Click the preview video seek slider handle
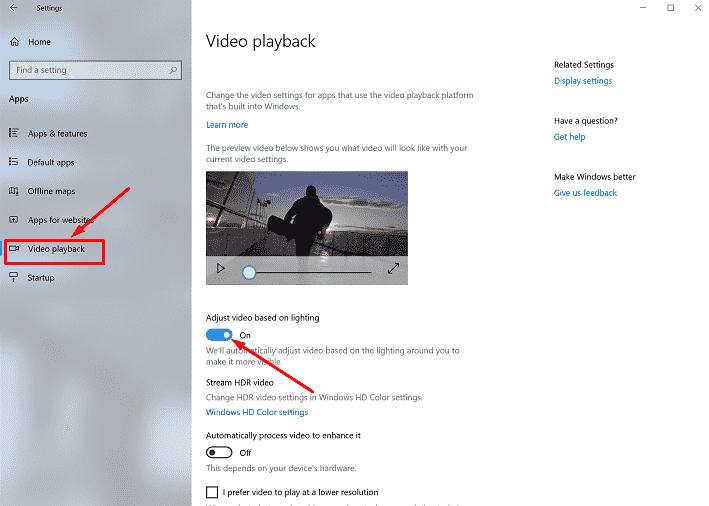Screen dimensions: 709x506 [x=249, y=272]
